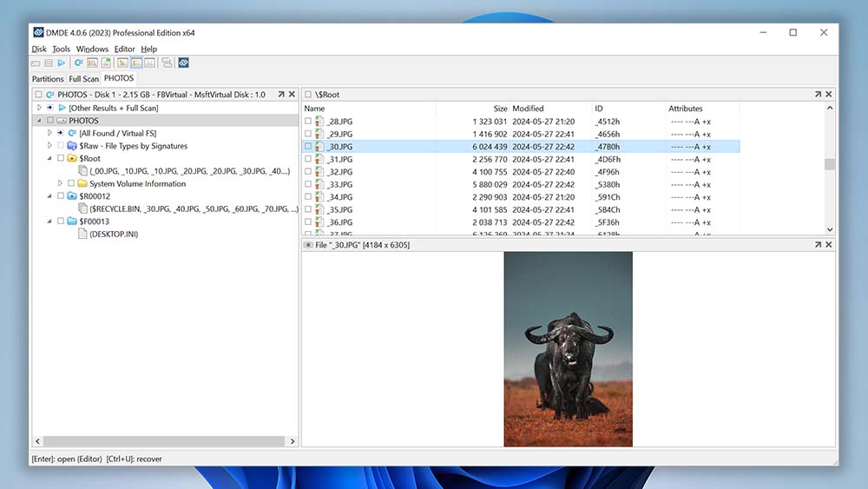
Task: Click the dark blue DMDE logo toolbar icon
Action: click(184, 63)
